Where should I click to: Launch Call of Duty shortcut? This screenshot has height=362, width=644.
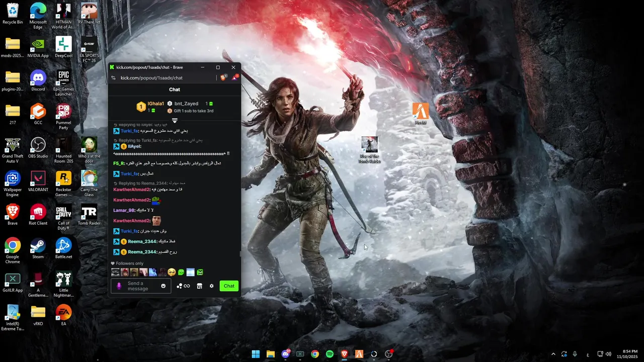click(x=63, y=217)
